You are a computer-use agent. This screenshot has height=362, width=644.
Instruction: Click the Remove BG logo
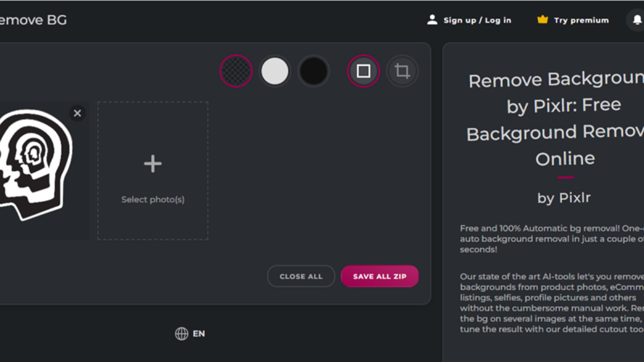(x=32, y=20)
